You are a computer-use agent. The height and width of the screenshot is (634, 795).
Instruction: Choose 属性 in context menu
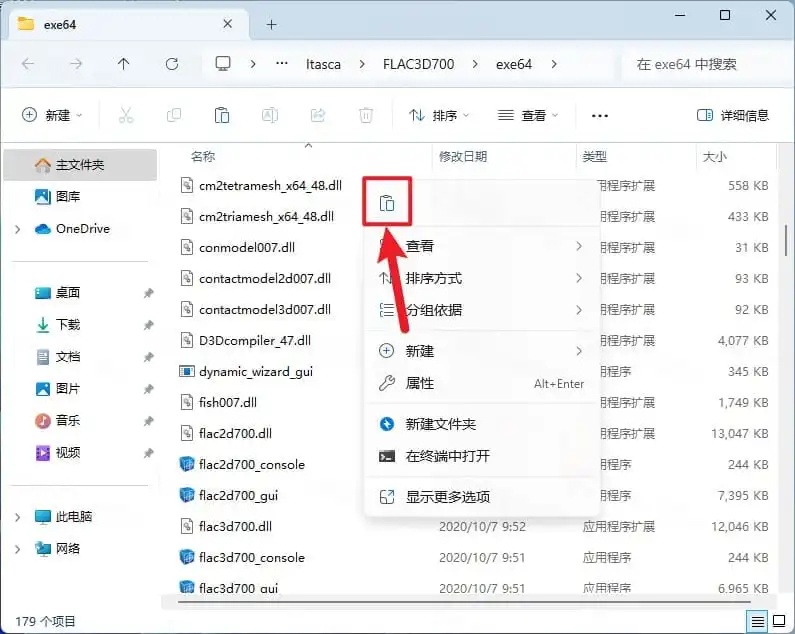coord(481,383)
